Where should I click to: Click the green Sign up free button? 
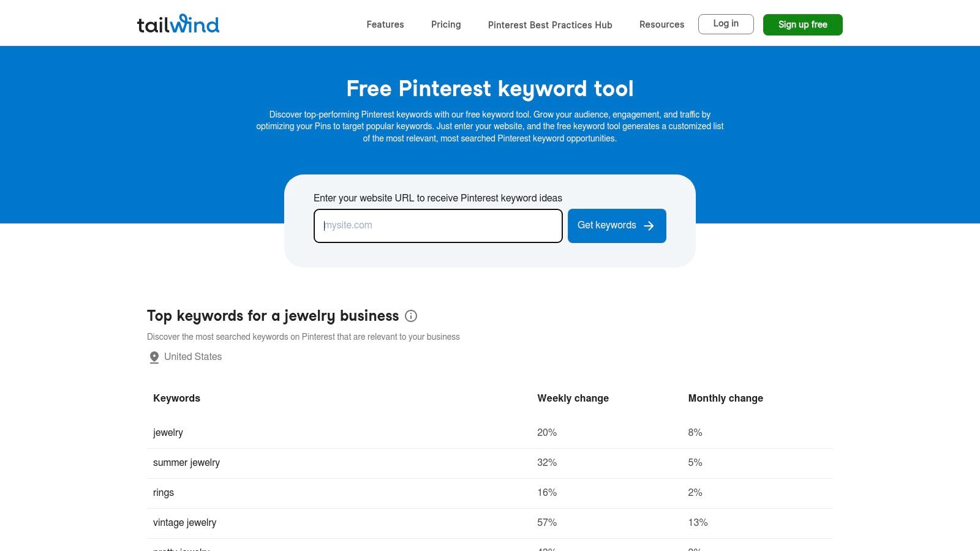(802, 24)
